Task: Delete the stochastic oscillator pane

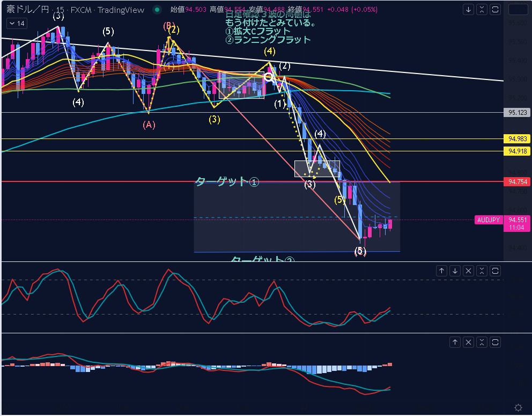Action: pos(468,271)
